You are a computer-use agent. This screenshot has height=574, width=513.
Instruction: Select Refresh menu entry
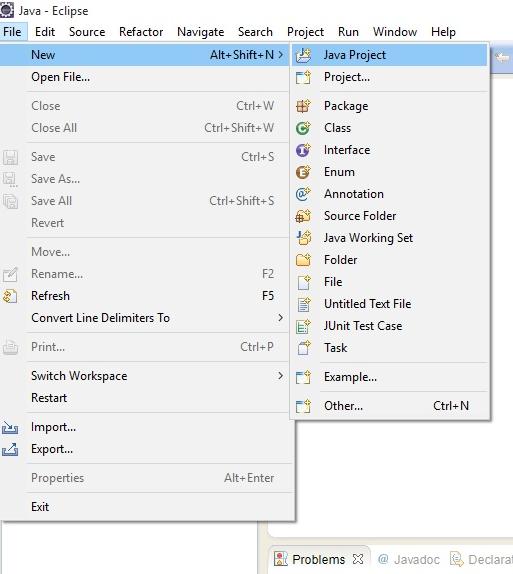pos(145,296)
